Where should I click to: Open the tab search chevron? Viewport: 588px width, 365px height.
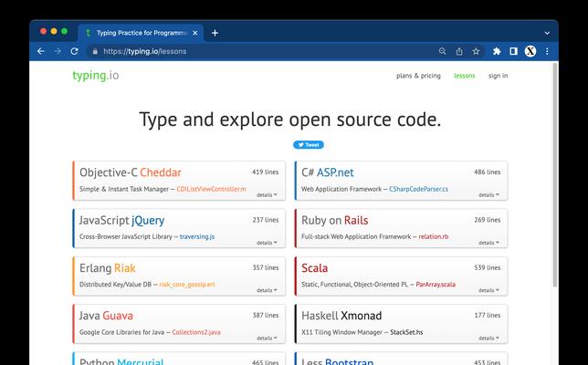[547, 33]
